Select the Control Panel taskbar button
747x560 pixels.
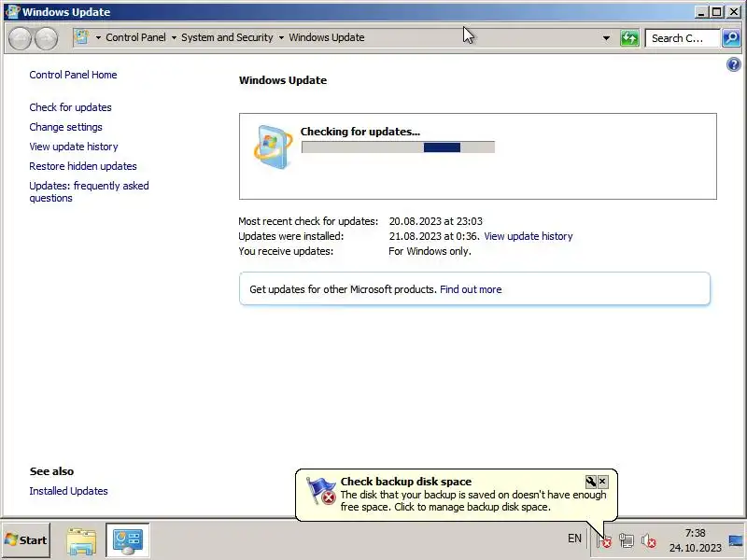[128, 540]
